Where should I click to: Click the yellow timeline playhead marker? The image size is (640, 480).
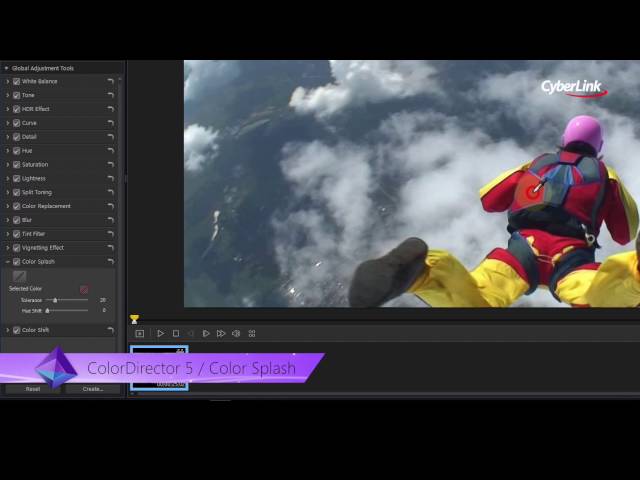(x=134, y=319)
